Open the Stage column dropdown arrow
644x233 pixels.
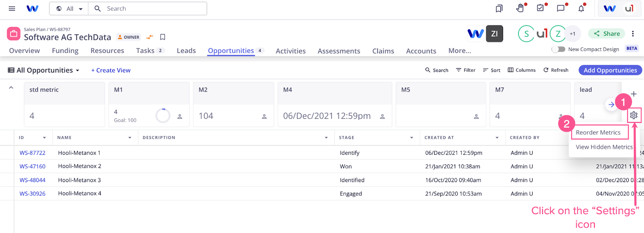(411, 137)
